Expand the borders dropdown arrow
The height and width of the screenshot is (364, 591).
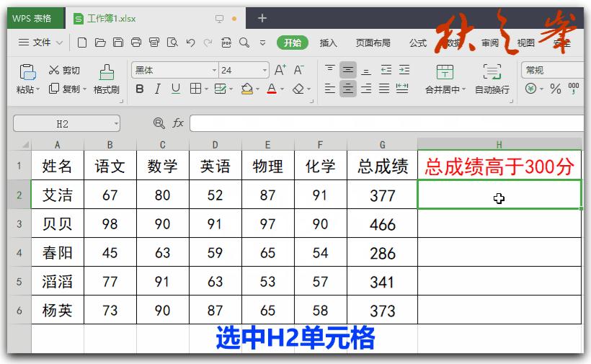(207, 89)
